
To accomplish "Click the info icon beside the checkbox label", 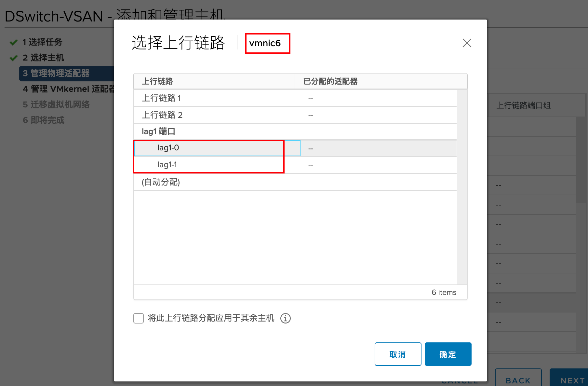I will point(286,318).
